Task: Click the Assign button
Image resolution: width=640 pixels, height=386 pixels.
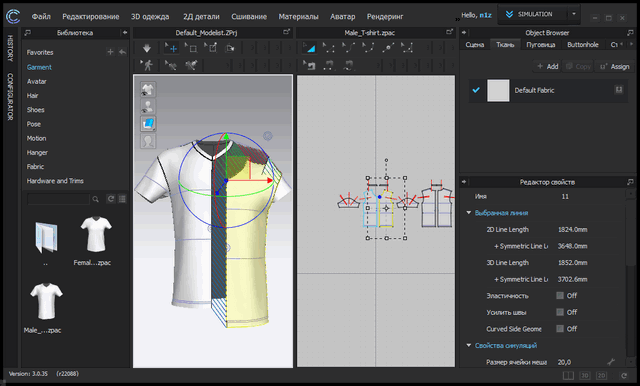Action: 615,67
